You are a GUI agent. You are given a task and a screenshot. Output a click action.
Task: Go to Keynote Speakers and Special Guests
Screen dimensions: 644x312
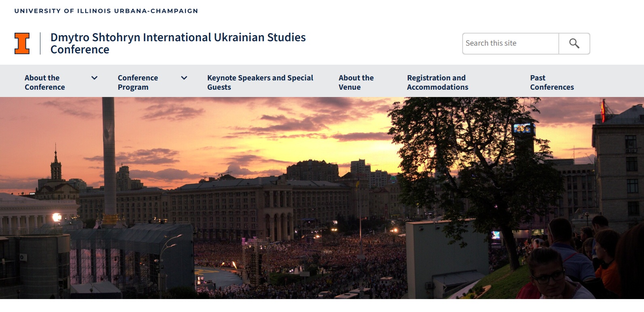260,82
